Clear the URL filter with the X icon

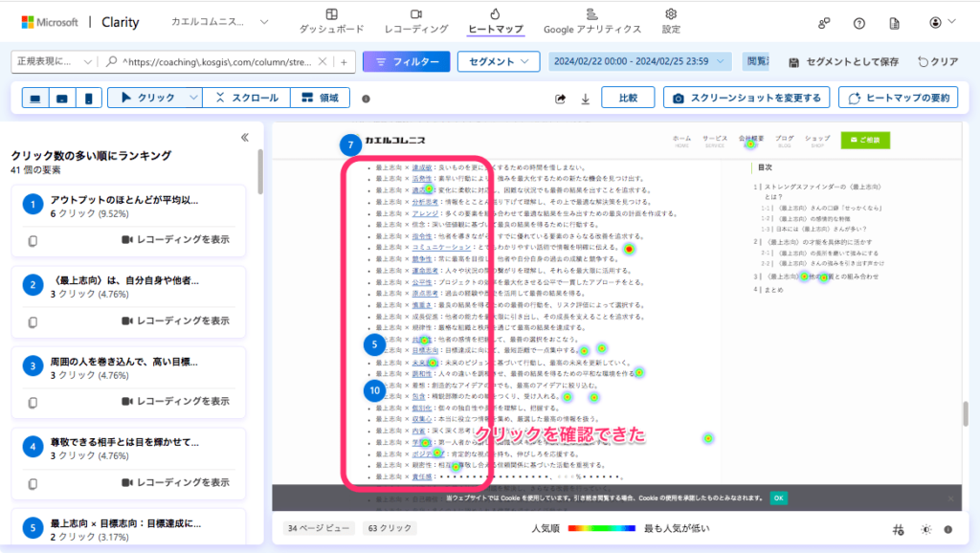coord(322,61)
